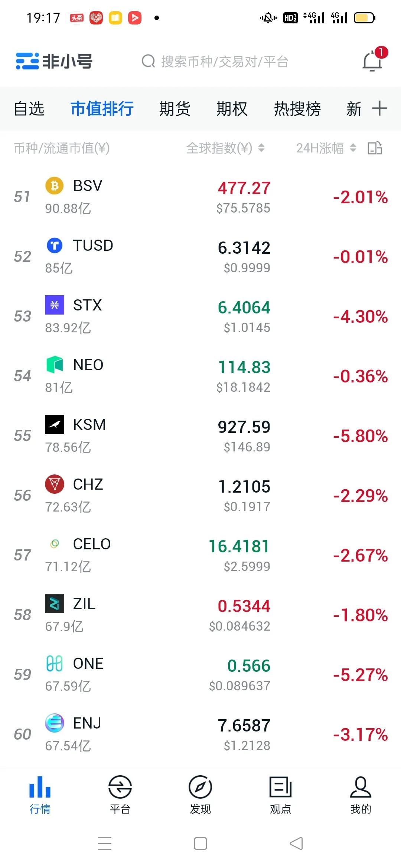Image resolution: width=401 pixels, height=868 pixels.
Task: Sort by 全球指数 column arrows
Action: pos(261,148)
